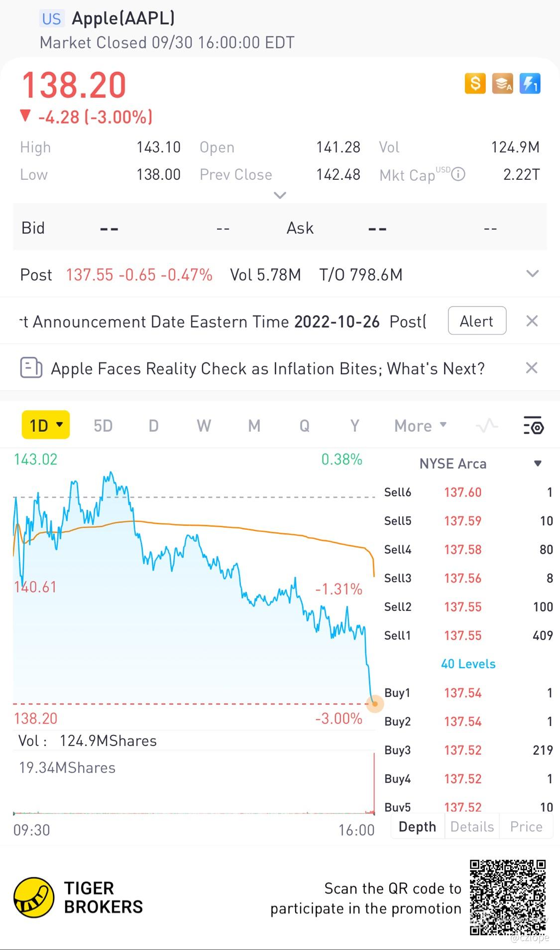Open the NYSE Arca exchange dropdown

538,464
